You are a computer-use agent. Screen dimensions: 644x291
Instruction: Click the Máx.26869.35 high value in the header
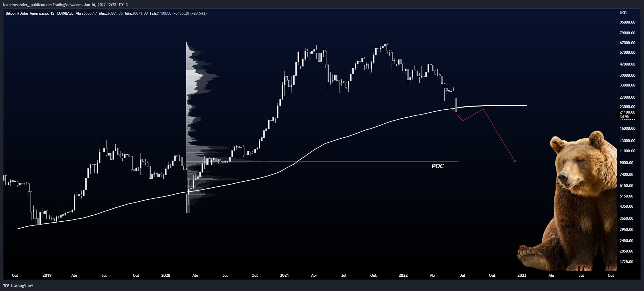pyautogui.click(x=111, y=13)
